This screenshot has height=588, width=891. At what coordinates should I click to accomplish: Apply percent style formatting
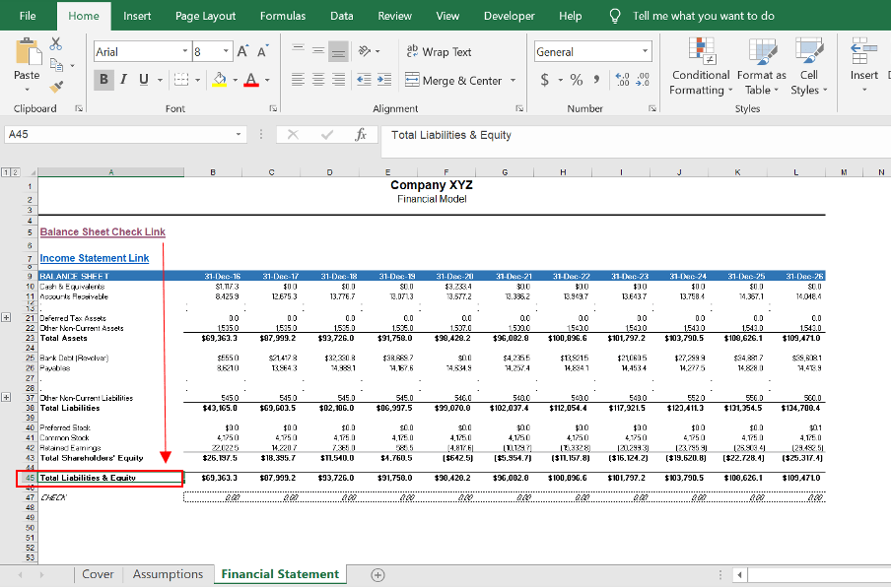(x=577, y=80)
